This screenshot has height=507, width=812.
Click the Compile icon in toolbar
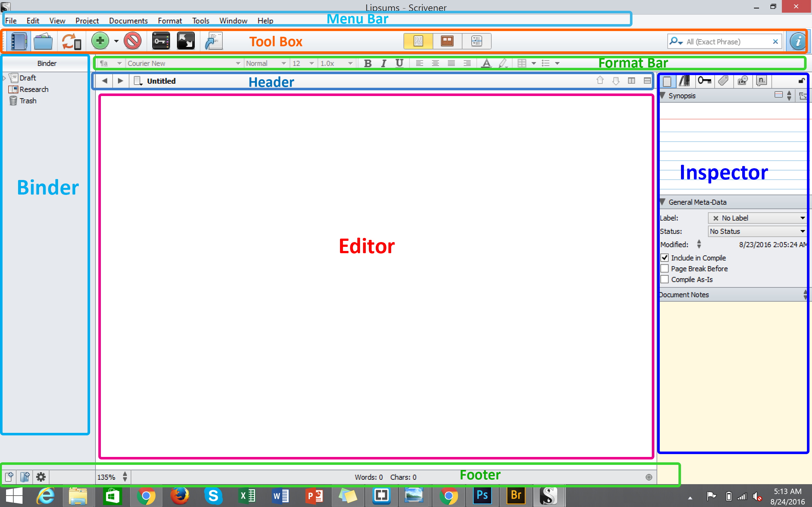coord(214,41)
